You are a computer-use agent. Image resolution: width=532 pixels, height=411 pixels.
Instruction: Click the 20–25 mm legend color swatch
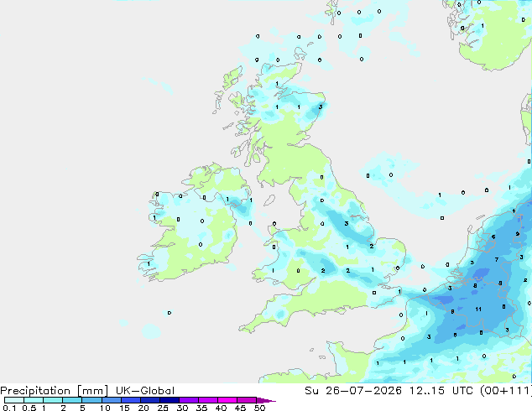[x=150, y=400]
